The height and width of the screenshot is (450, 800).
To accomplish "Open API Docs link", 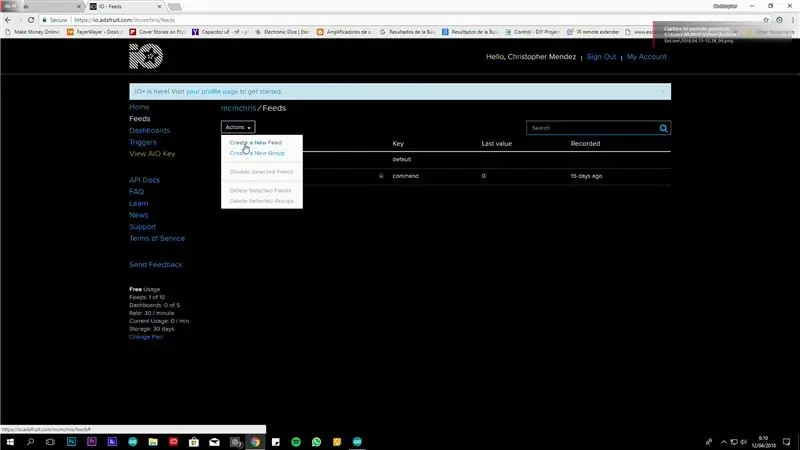I will pyautogui.click(x=144, y=180).
